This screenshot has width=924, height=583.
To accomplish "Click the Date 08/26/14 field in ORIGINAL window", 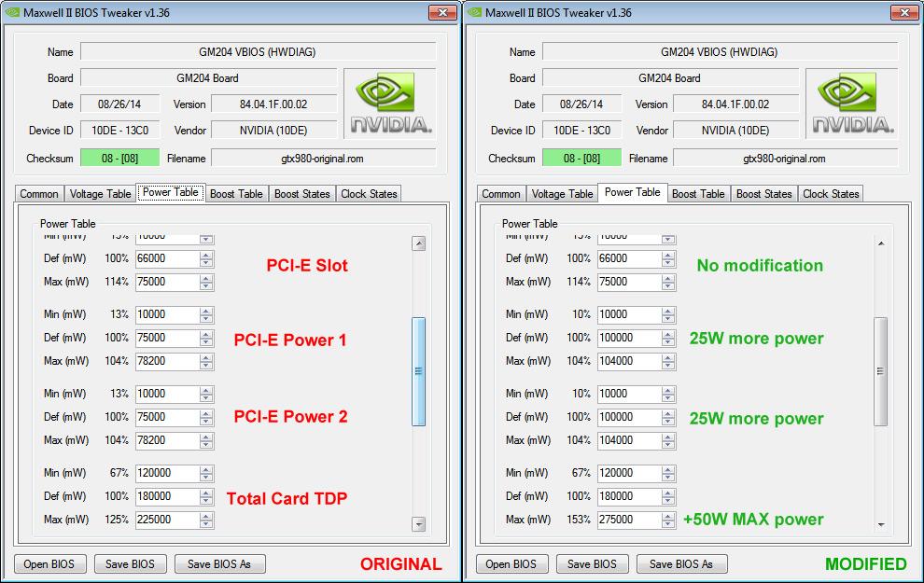I will [119, 104].
